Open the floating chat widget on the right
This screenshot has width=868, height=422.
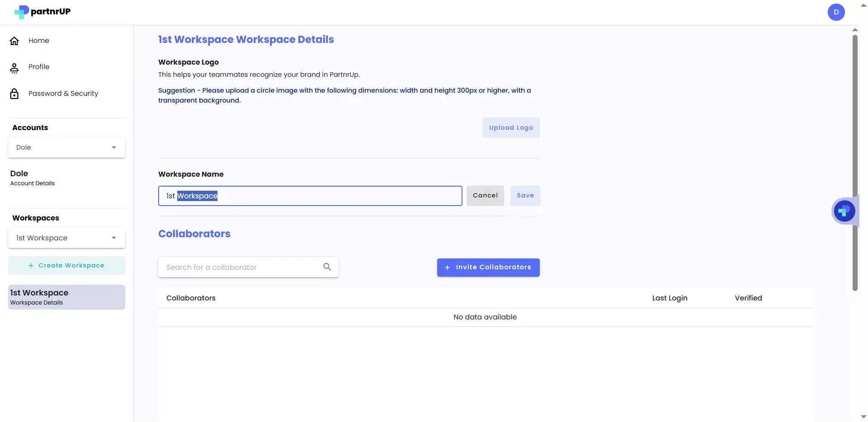(844, 211)
